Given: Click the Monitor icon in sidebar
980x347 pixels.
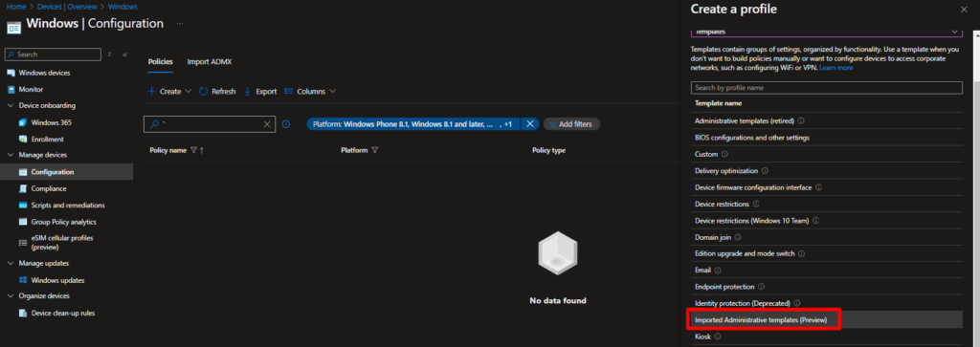Looking at the screenshot, I should coord(11,89).
